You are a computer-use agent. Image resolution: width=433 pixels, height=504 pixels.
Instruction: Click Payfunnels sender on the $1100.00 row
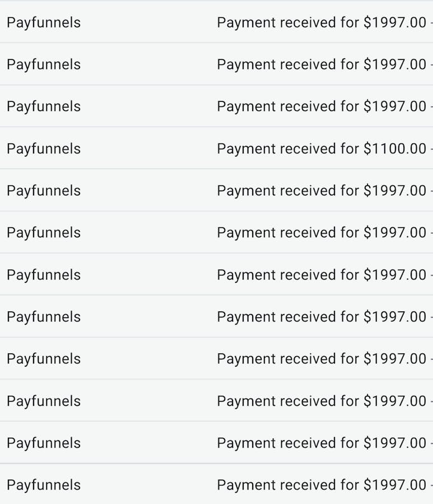44,149
